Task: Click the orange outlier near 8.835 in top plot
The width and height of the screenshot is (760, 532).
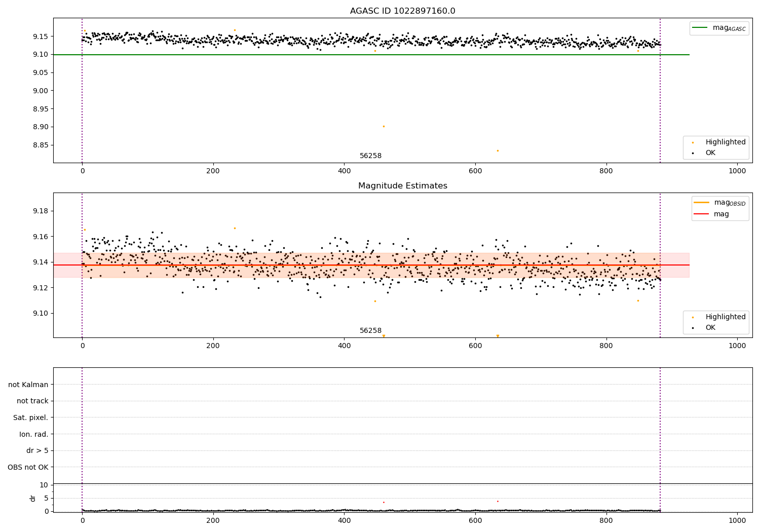Action: coord(498,150)
